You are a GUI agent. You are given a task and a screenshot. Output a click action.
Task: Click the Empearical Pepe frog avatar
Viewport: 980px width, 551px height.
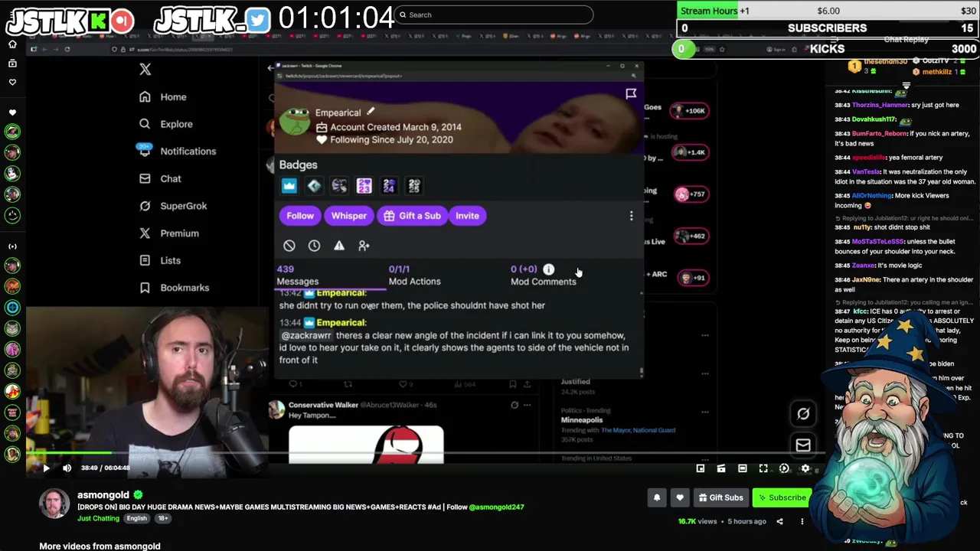[295, 122]
